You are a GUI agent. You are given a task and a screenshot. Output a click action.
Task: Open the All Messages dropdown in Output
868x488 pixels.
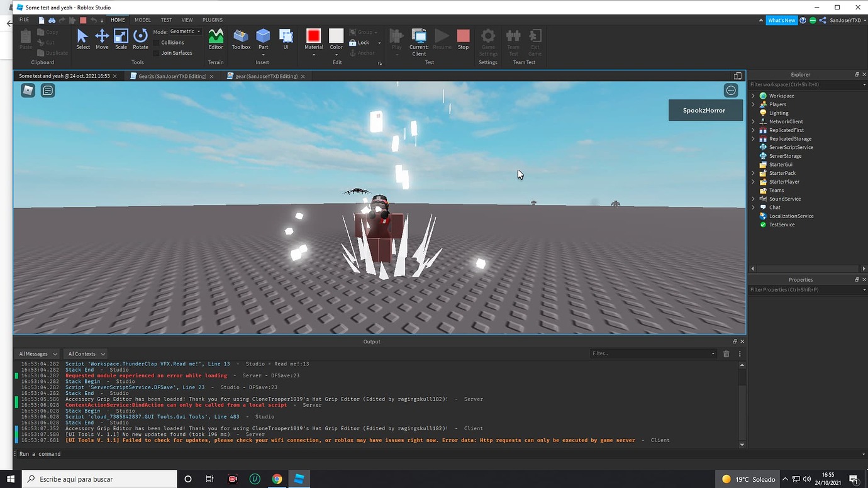[36, 353]
